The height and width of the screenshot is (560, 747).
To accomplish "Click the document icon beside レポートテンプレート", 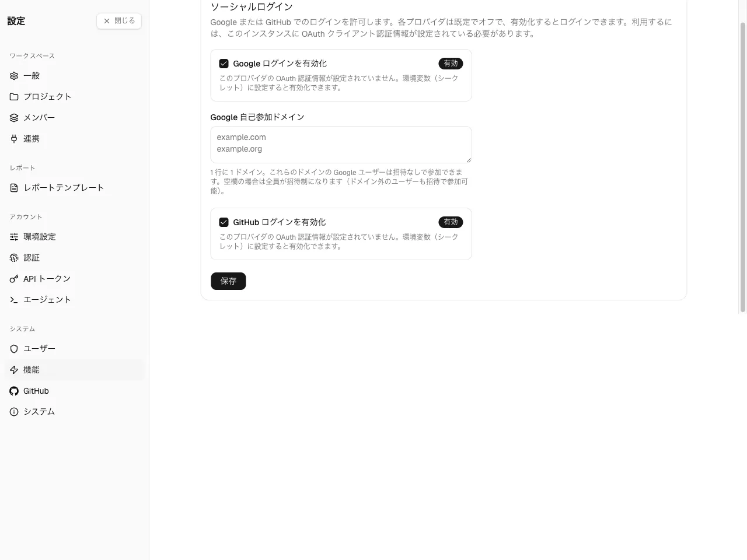I will pos(14,188).
